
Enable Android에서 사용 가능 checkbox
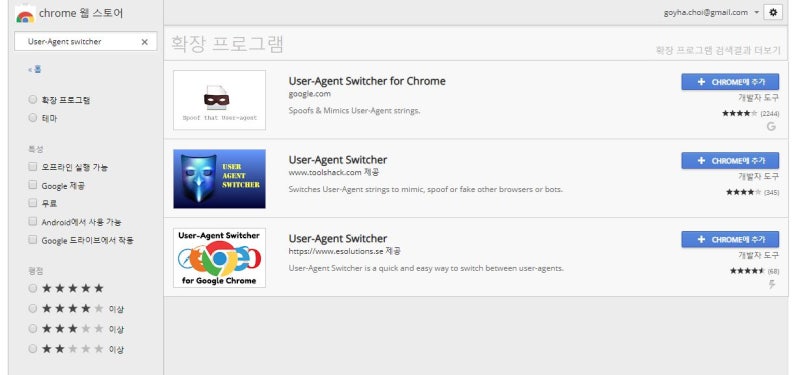[33, 221]
